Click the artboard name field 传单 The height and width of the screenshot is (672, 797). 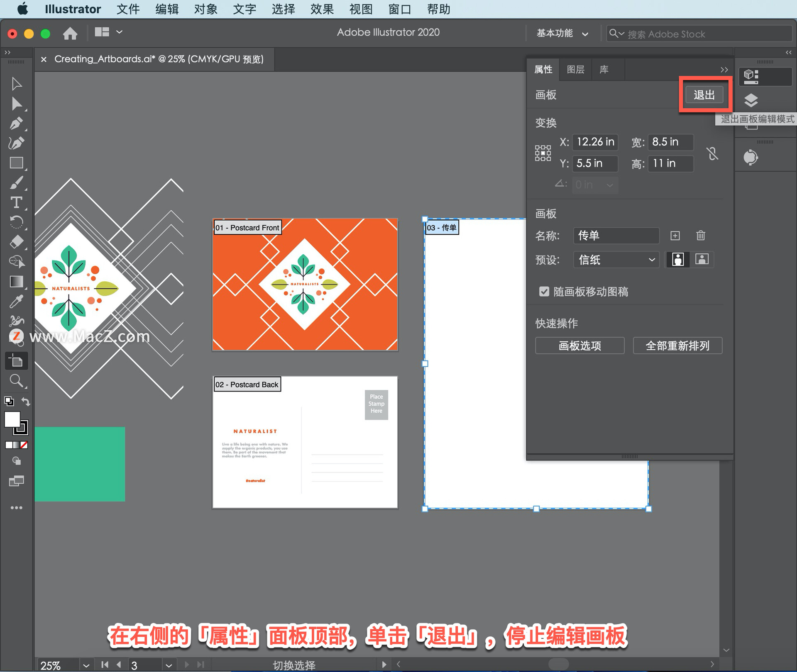[616, 236]
